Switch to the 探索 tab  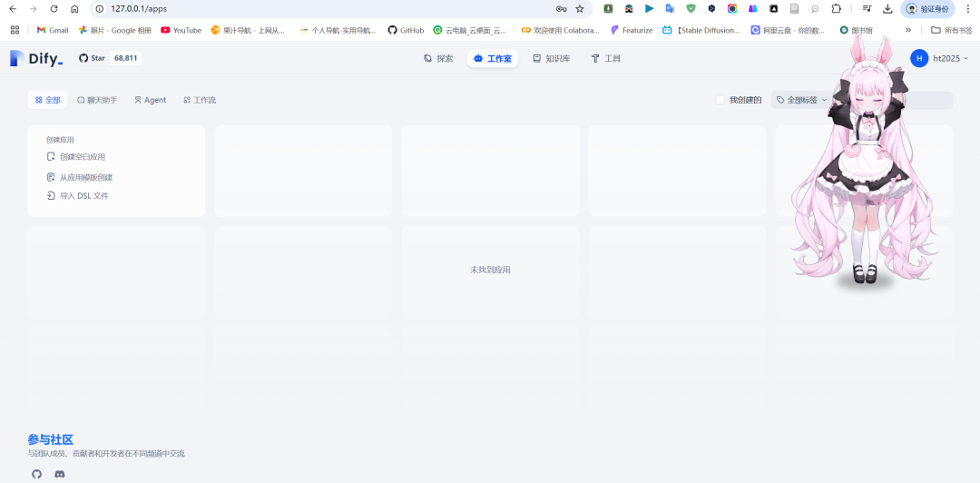click(x=438, y=58)
